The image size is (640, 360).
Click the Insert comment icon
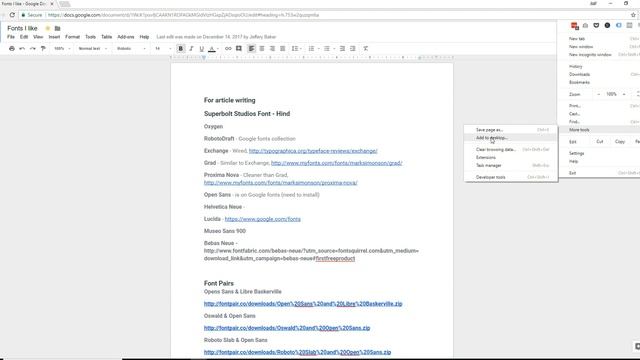[239, 49]
